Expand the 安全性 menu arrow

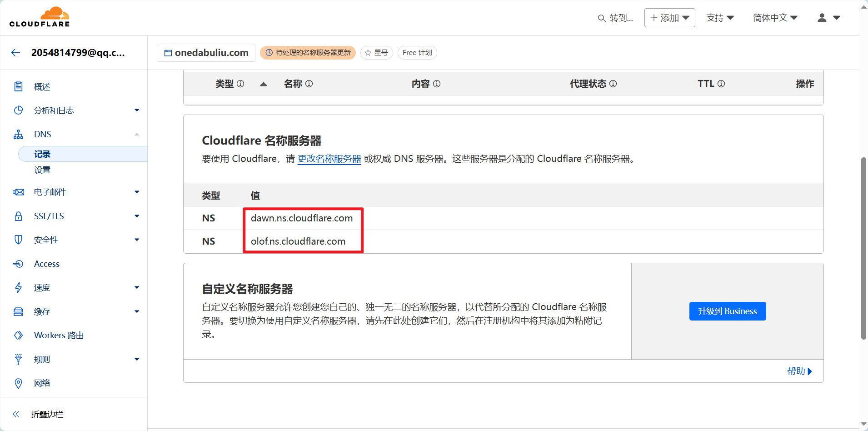coord(137,240)
